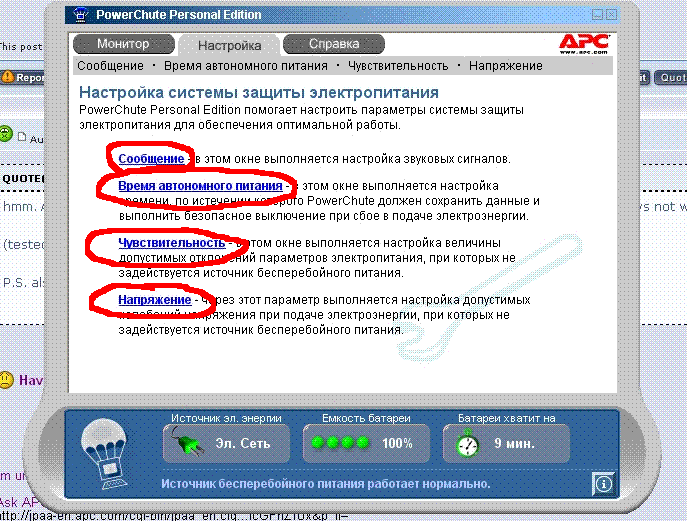The height and width of the screenshot is (521, 687).
Task: Select Сообщение in the submenu bar
Action: (x=110, y=66)
